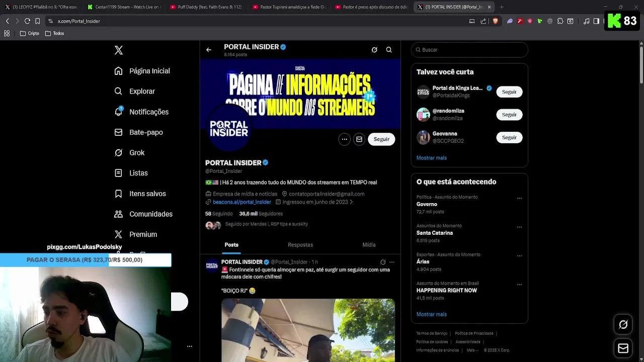Click Mostrar mais under trending topics
The image size is (644, 362).
[x=431, y=314]
